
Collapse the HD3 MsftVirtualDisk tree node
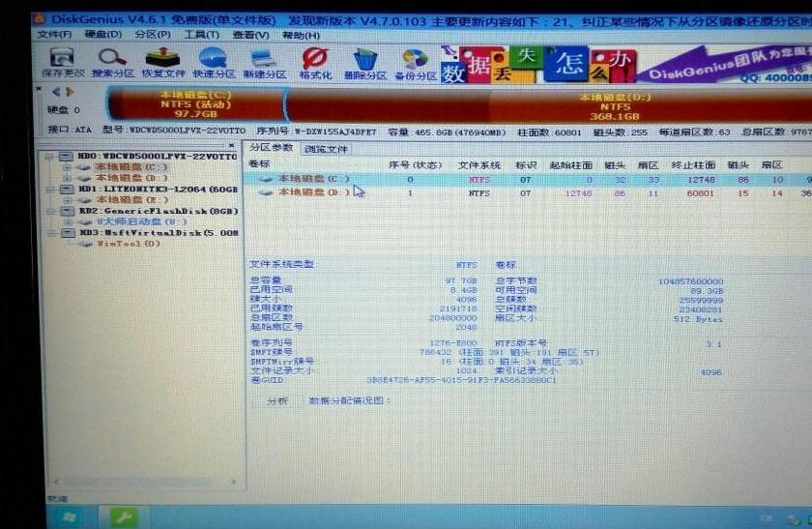click(x=51, y=233)
